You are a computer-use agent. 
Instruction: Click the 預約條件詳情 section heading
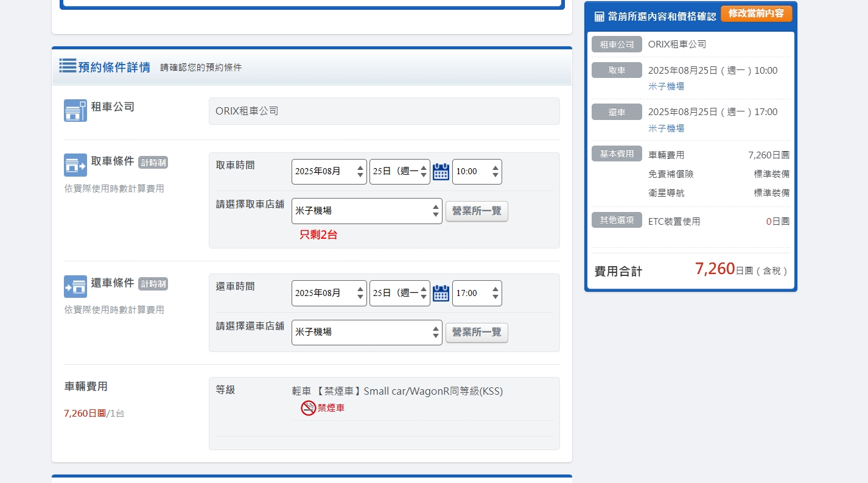tap(114, 67)
